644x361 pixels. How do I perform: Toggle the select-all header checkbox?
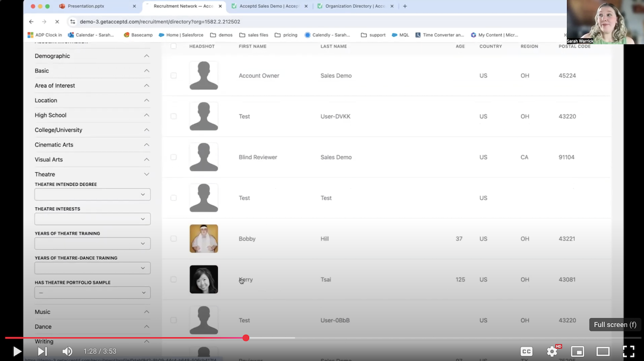[x=174, y=46]
